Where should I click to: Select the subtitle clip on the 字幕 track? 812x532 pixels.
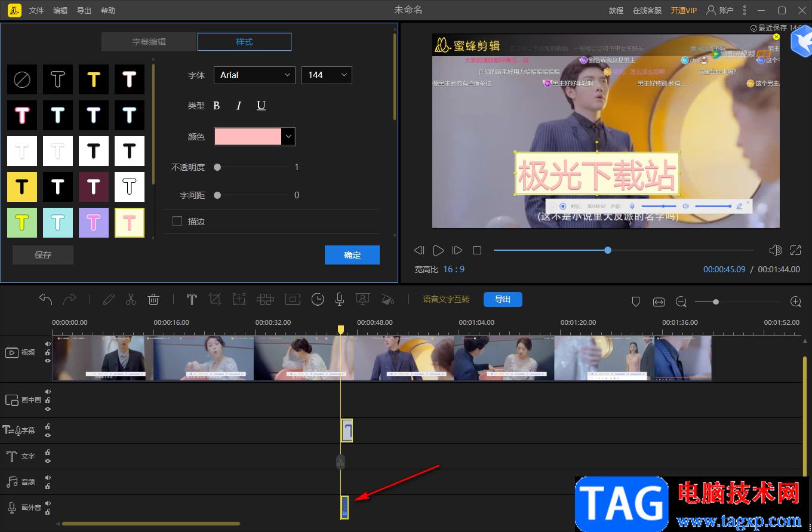coord(347,430)
